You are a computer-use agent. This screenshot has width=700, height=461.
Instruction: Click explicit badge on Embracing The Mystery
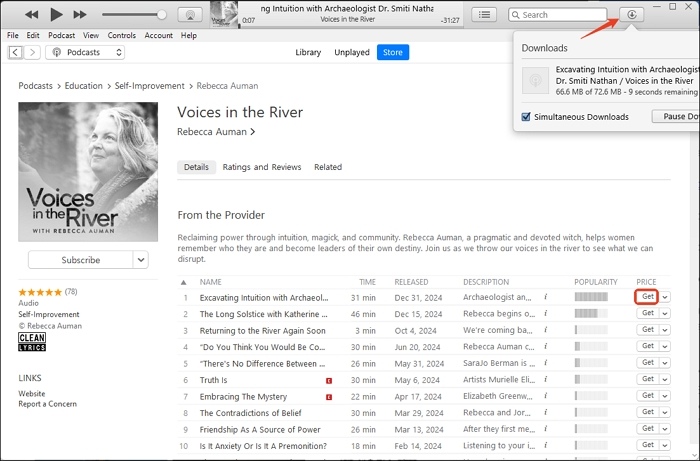pos(329,397)
